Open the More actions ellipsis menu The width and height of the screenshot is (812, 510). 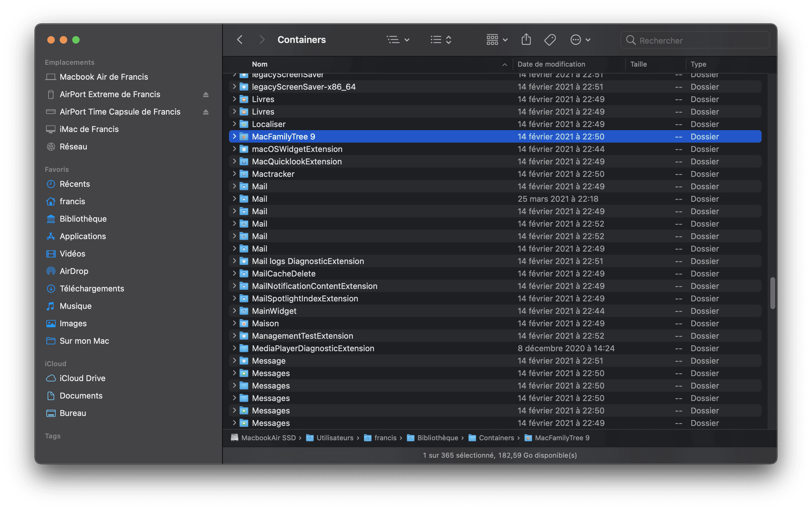click(580, 40)
